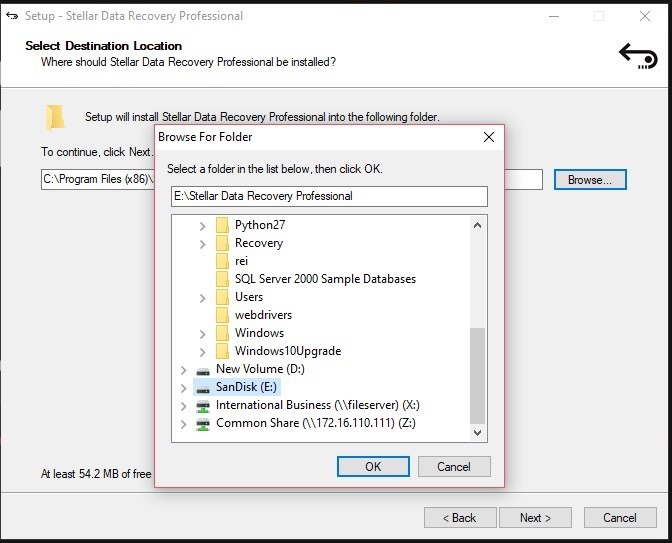Click the International Business network drive icon
The height and width of the screenshot is (543, 672).
[x=203, y=406]
